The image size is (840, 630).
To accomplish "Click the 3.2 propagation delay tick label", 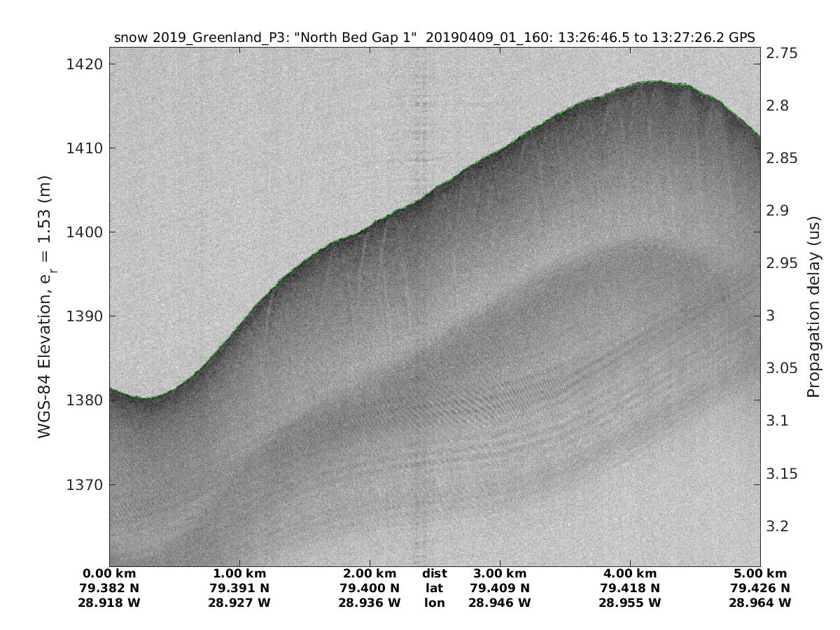I will click(x=779, y=526).
